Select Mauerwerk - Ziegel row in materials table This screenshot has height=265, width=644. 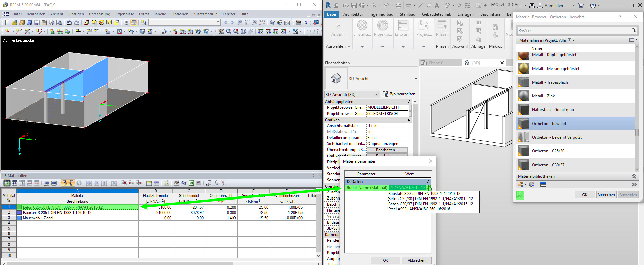tap(78, 218)
